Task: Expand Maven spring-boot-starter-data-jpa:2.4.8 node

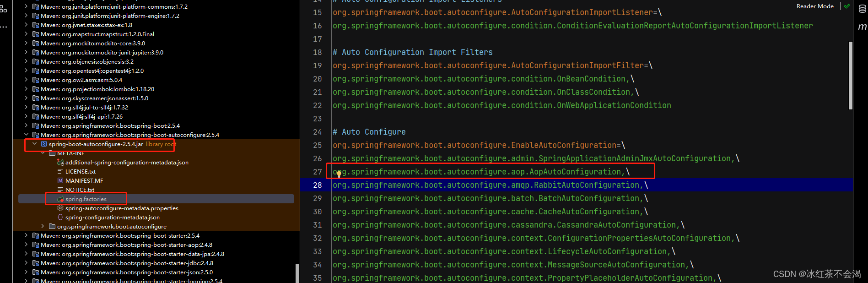Action: 26,254
